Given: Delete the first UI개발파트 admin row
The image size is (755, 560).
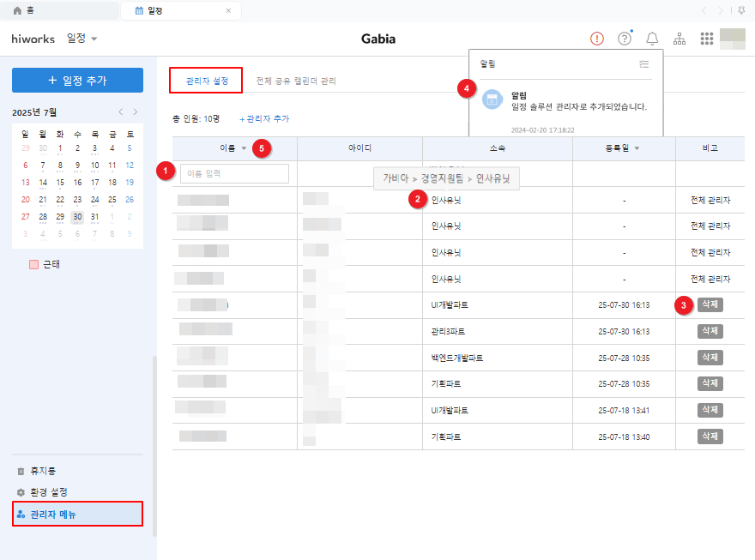Looking at the screenshot, I should (x=710, y=304).
